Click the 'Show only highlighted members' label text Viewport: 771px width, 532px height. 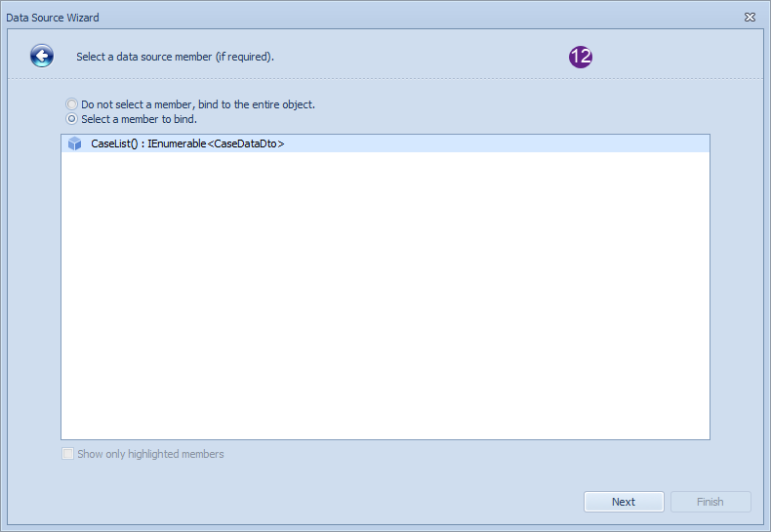tap(150, 454)
